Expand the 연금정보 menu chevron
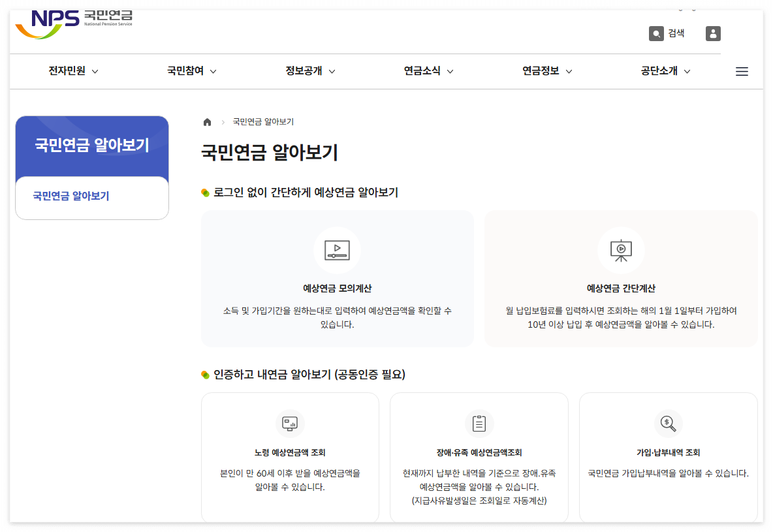Viewport: 773px width, 532px height. [569, 72]
